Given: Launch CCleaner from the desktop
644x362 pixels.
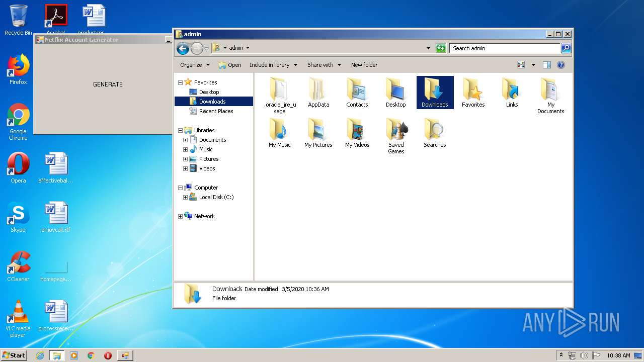Looking at the screenshot, I should (x=18, y=266).
